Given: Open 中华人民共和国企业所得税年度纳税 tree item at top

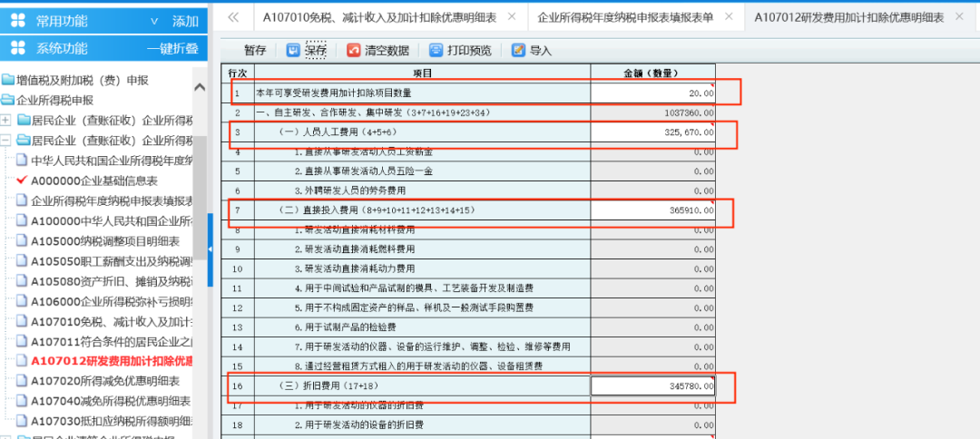Looking at the screenshot, I should point(112,161).
